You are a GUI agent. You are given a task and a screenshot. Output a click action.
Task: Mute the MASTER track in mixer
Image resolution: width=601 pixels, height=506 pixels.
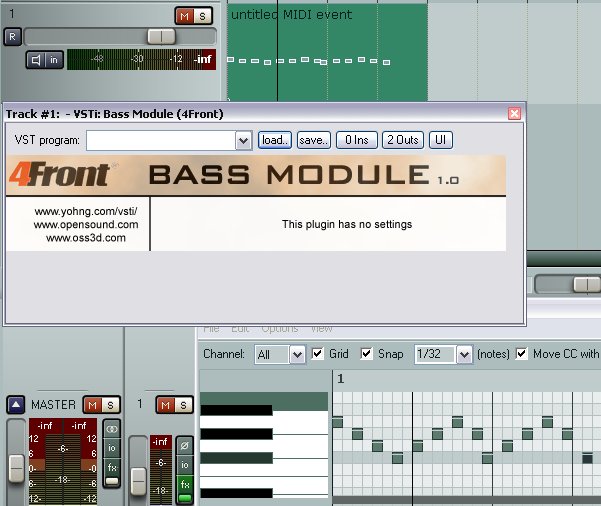92,405
